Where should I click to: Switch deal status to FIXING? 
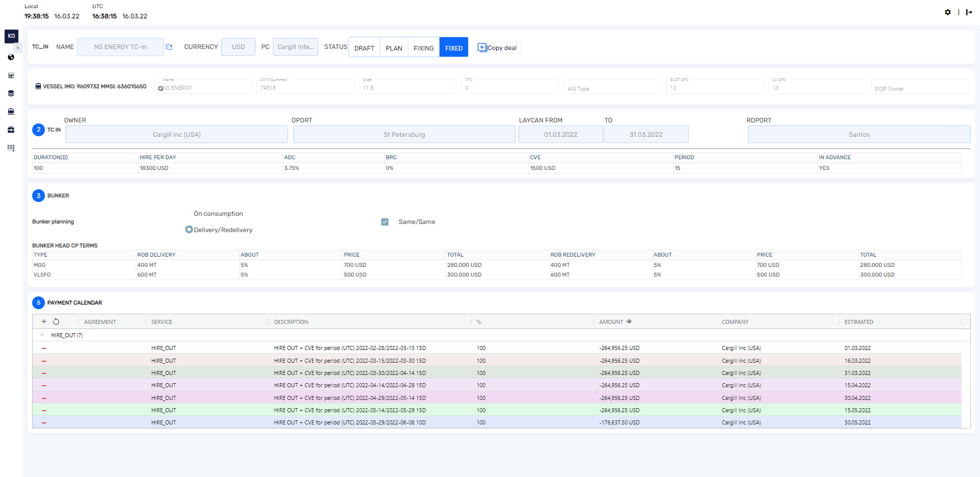pyautogui.click(x=423, y=48)
